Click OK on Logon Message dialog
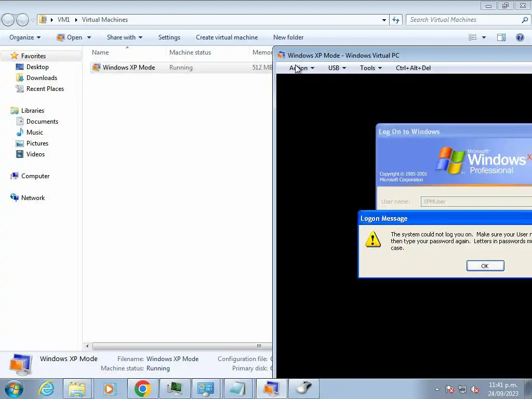 [485, 265]
